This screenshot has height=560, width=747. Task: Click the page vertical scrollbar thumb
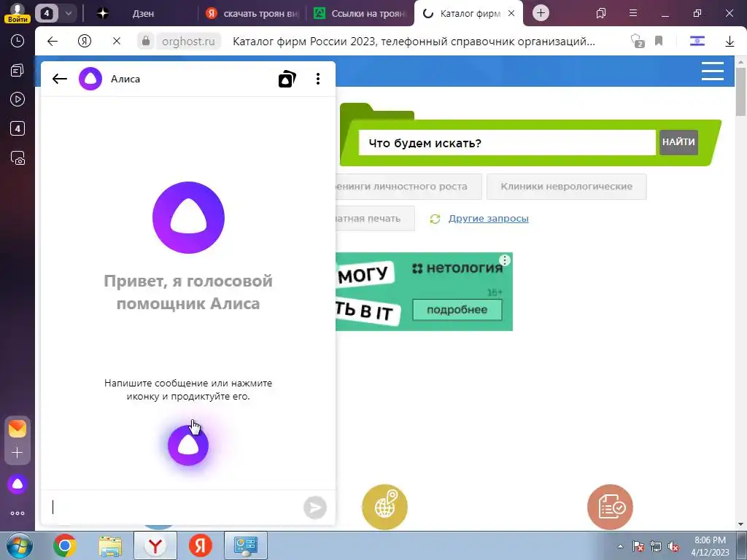point(740,91)
